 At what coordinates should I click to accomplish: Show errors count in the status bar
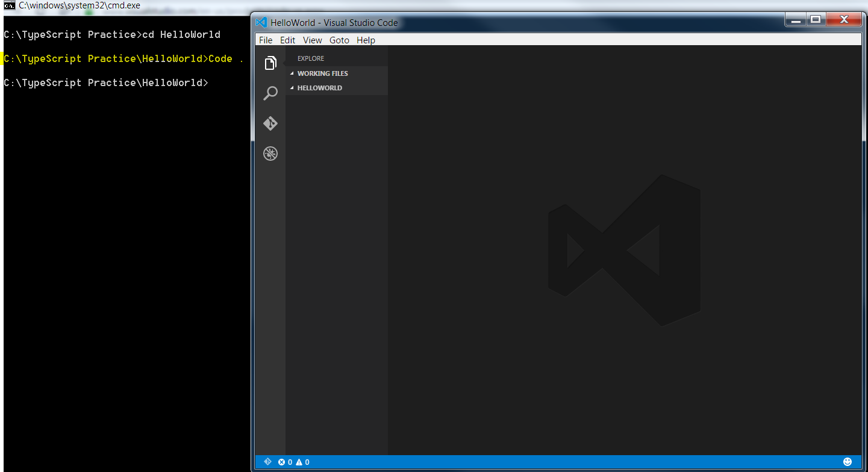285,462
